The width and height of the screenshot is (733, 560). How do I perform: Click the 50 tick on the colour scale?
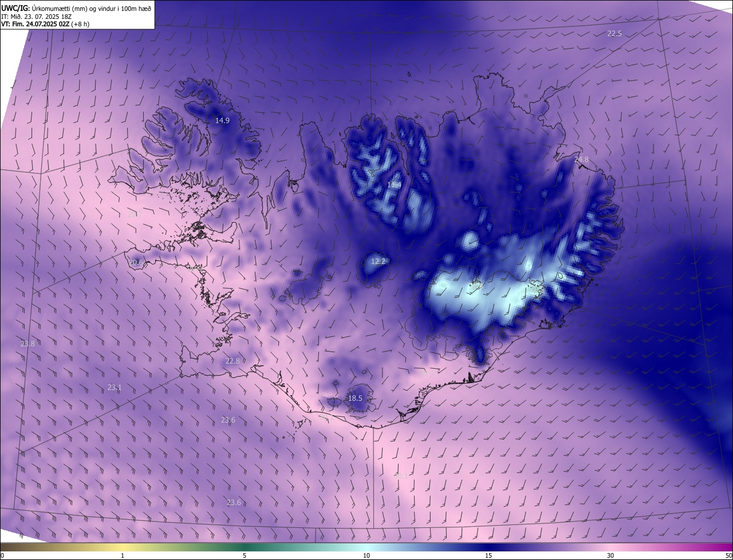coord(728,555)
